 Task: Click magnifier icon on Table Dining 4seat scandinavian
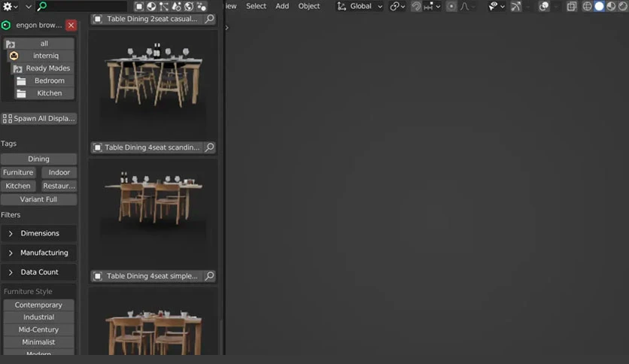pos(210,147)
